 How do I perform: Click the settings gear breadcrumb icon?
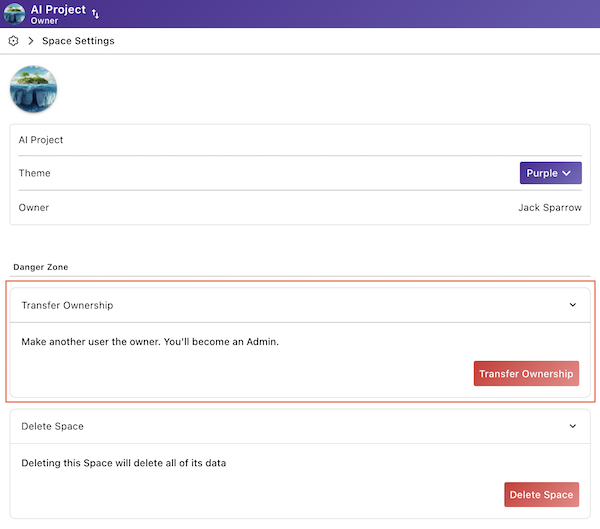click(13, 41)
